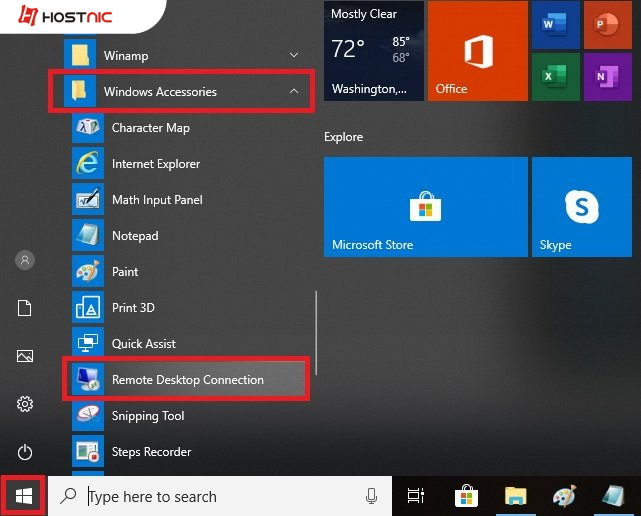Click the Explore group heading

[343, 137]
